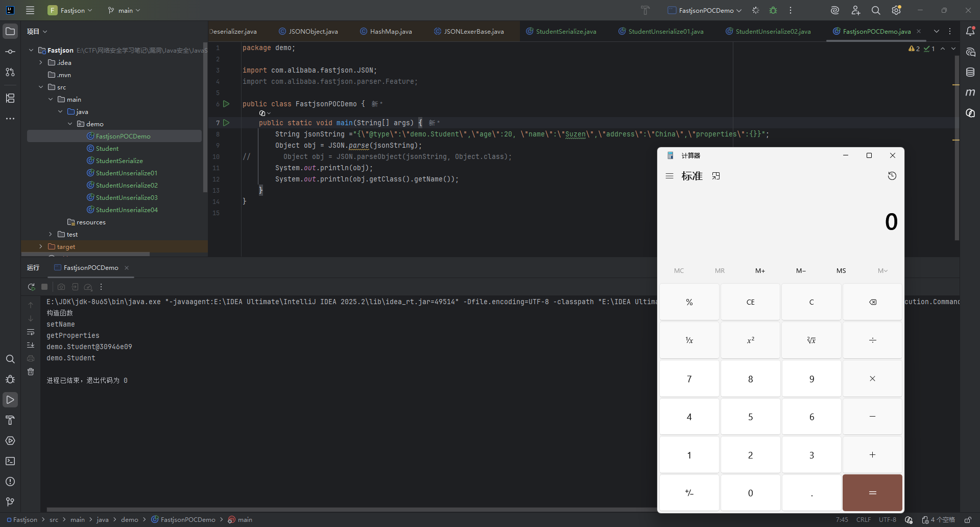Close the FastjsonPOCDemo run tab
980x527 pixels.
(127, 268)
